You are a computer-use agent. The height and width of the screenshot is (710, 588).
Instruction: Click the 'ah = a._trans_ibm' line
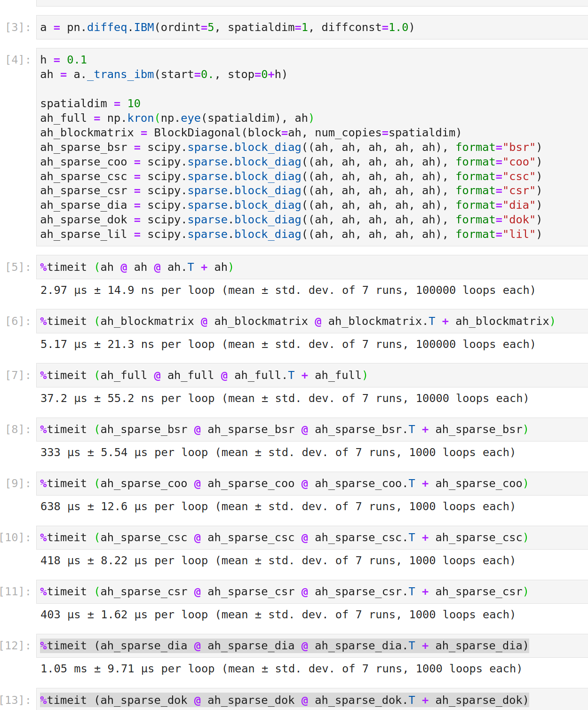click(x=164, y=74)
